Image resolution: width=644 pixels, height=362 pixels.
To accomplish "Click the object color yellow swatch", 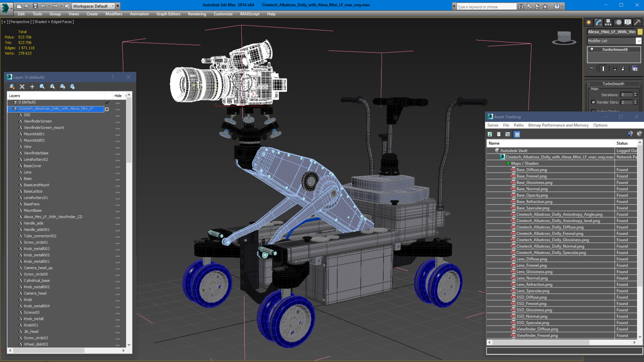I will [x=640, y=32].
